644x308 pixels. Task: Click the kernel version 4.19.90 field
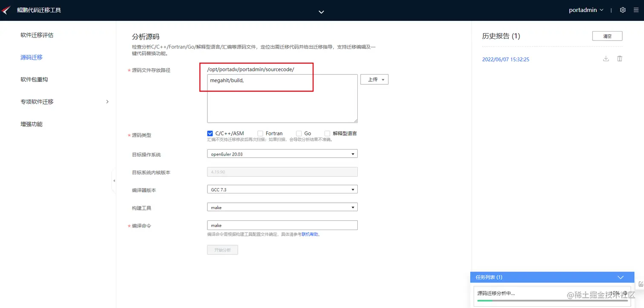(282, 172)
